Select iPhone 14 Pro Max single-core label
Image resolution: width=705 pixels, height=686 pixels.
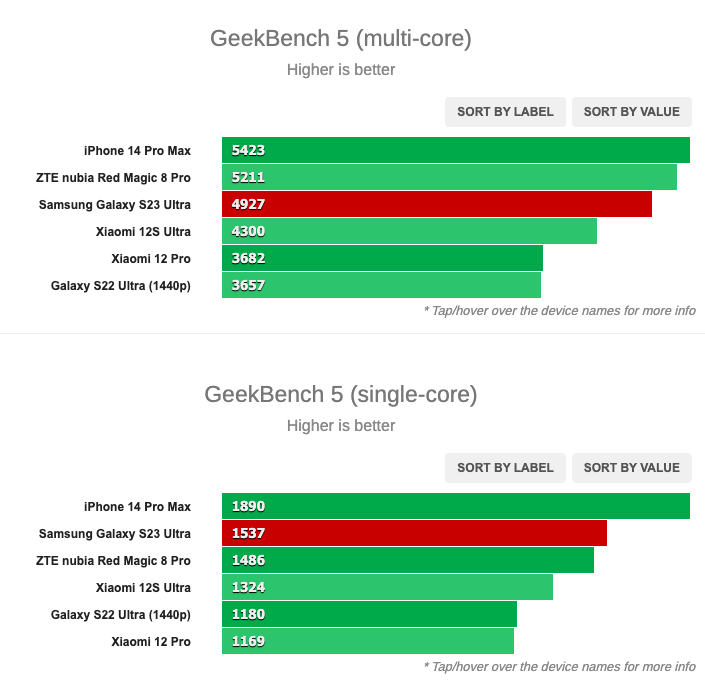point(137,507)
